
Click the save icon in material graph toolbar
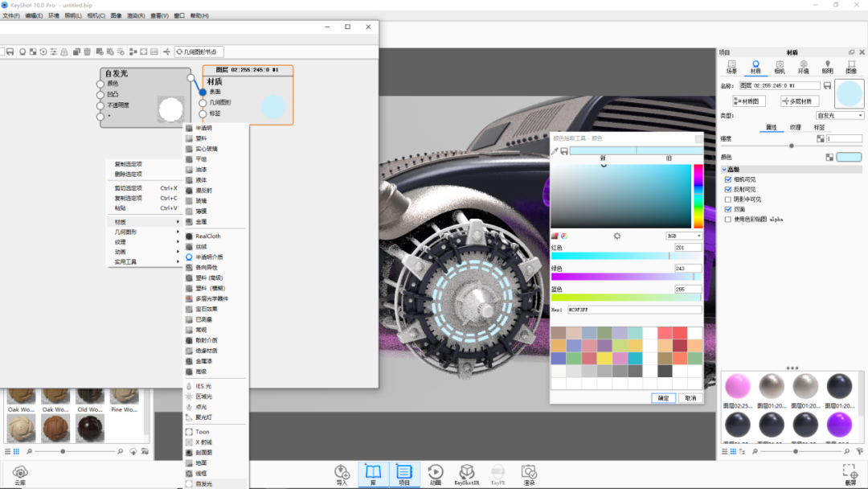point(10,51)
